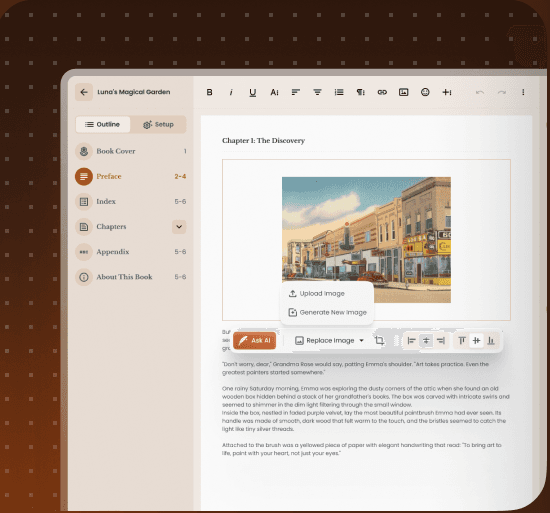Open the emoji picker

425,92
